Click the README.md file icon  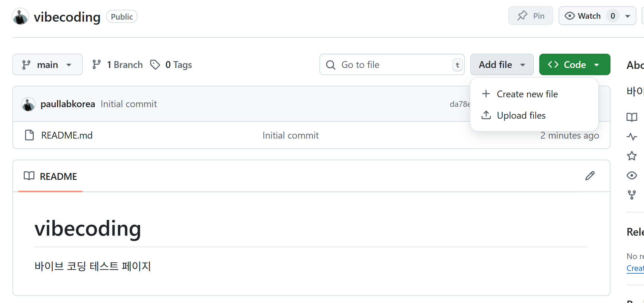point(29,135)
